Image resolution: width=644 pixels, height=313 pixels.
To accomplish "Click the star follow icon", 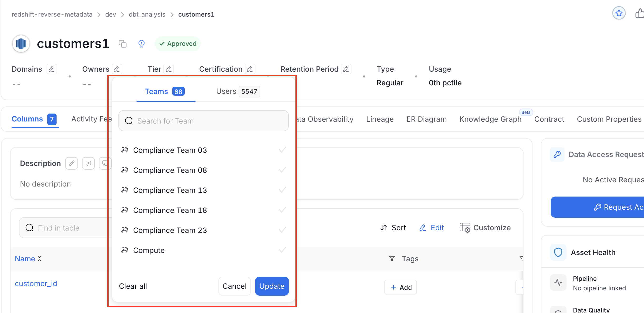I will click(x=619, y=13).
